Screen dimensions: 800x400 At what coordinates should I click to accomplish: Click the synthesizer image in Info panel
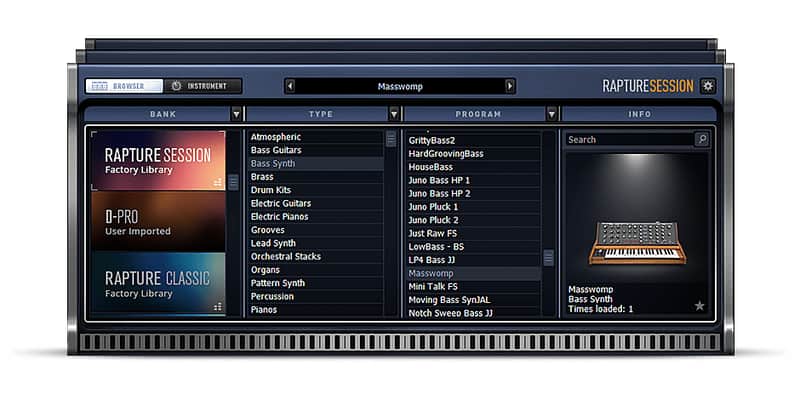click(637, 243)
